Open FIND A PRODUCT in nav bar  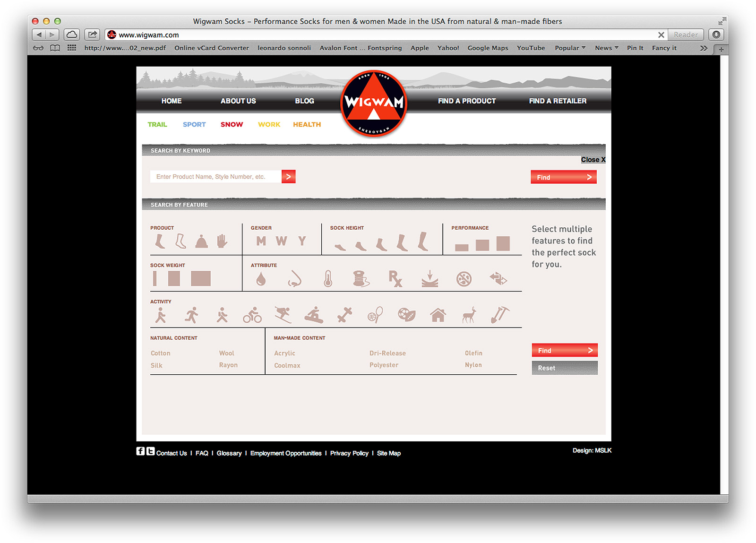pyautogui.click(x=467, y=101)
